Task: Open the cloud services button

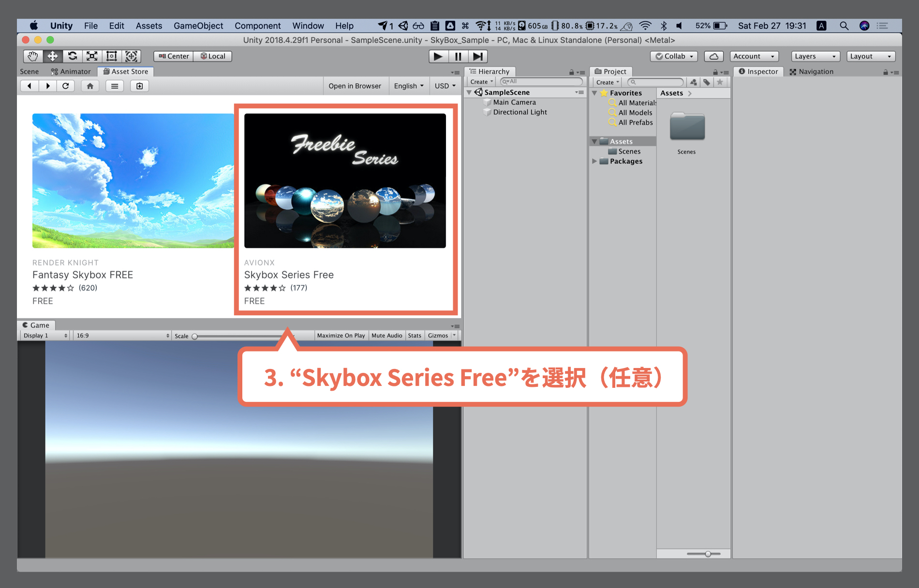Action: click(714, 56)
